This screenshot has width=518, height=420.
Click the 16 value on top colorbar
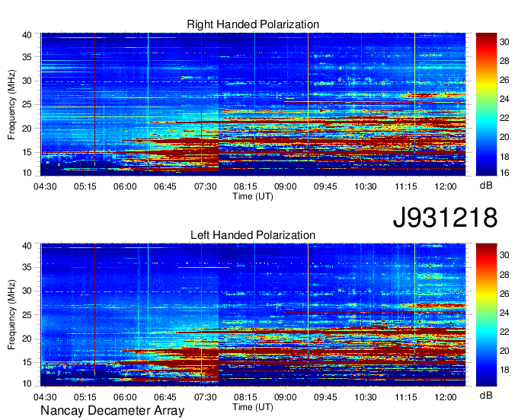(x=504, y=173)
